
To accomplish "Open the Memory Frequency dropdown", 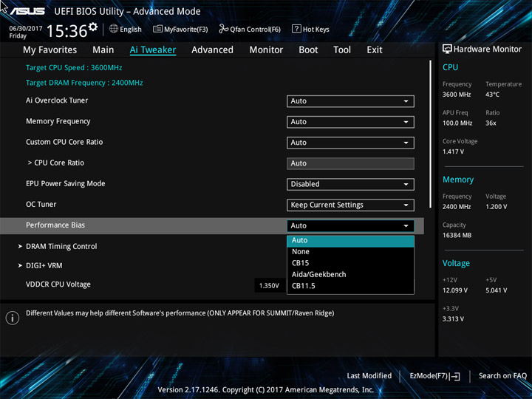I will pyautogui.click(x=350, y=122).
